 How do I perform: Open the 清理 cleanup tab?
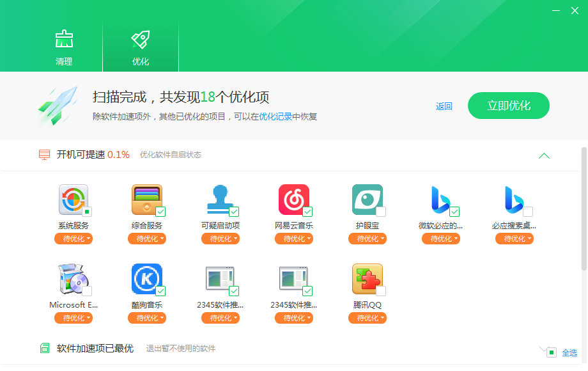click(x=64, y=47)
